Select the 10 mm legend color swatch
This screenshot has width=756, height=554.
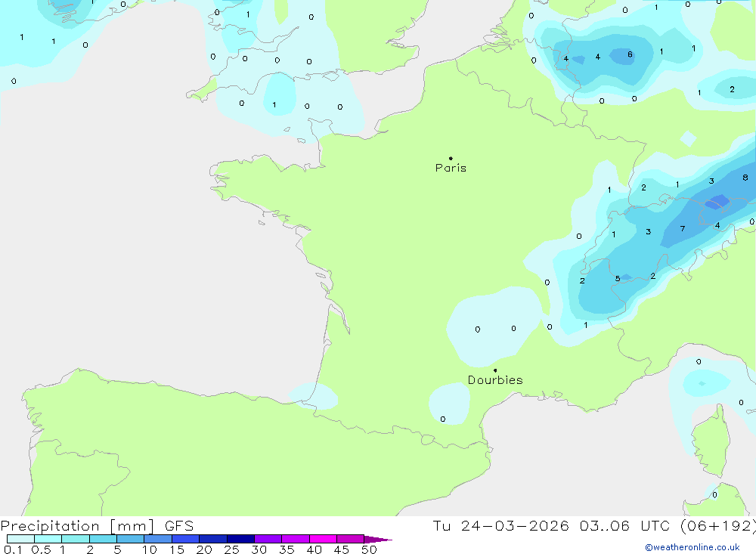tap(158, 539)
